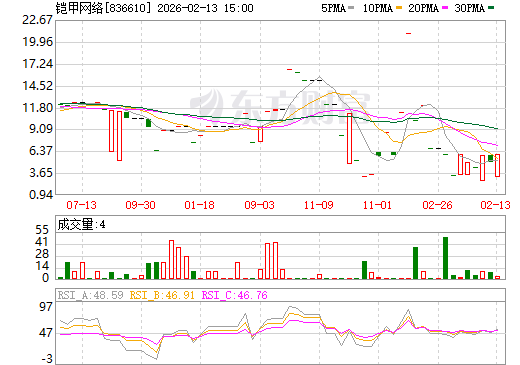Click the last red candlestick at right edge
This screenshot has width=520, height=365.
point(497,165)
